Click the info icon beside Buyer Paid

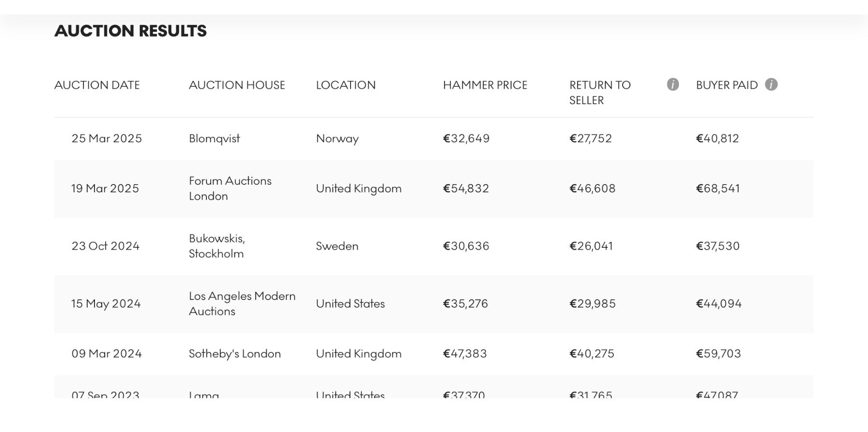point(771,84)
